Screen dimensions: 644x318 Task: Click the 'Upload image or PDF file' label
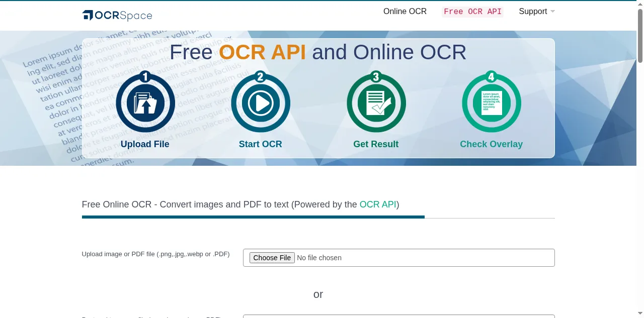(x=156, y=254)
